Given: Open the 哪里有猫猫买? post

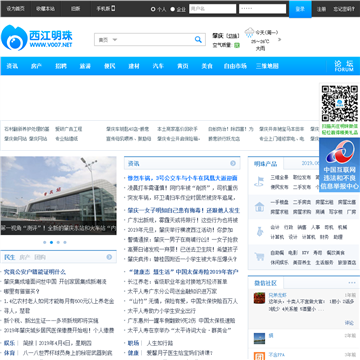Looking at the screenshot, I should (x=22, y=292).
